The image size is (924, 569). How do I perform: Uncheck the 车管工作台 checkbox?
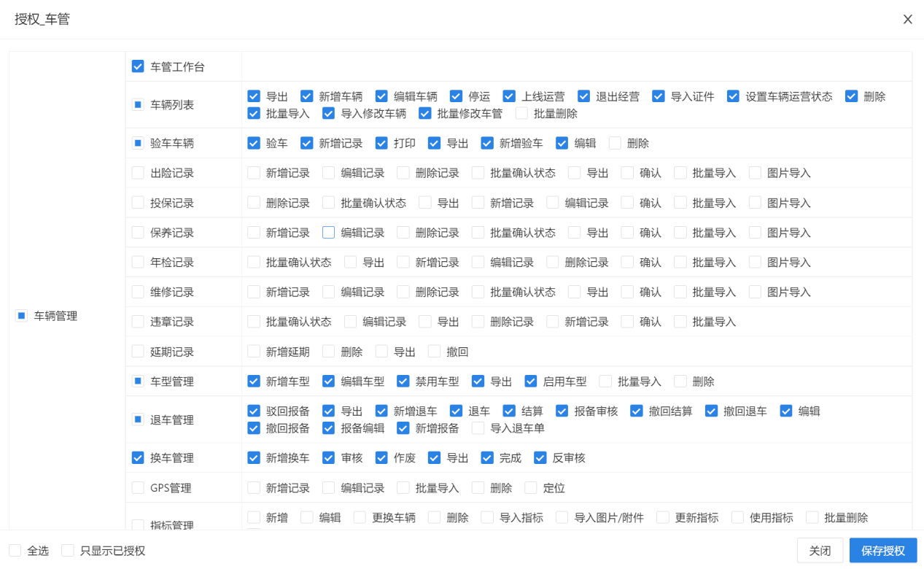tap(138, 66)
